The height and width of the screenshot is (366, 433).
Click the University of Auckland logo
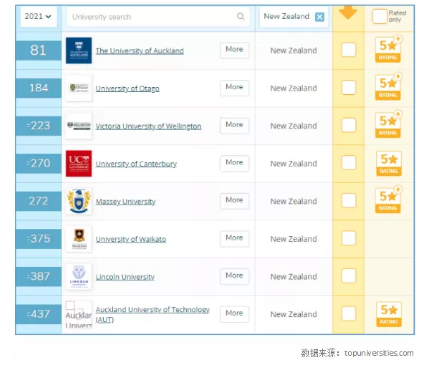click(79, 50)
